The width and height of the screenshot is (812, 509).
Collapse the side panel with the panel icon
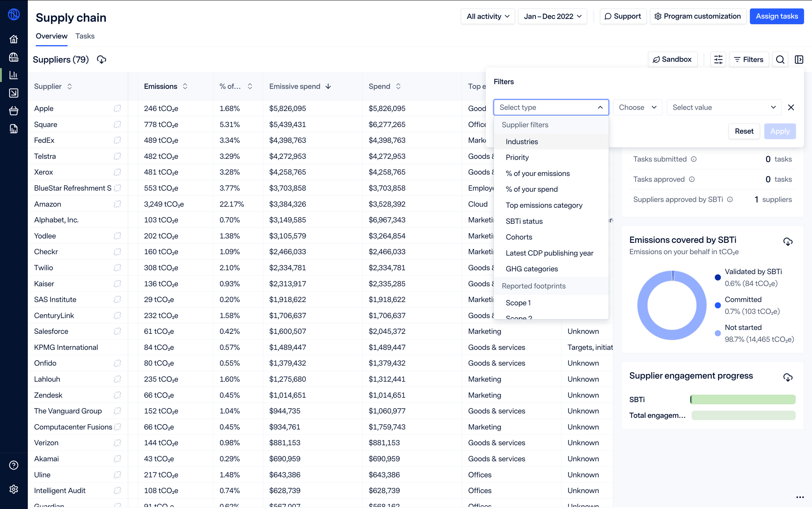click(x=799, y=60)
